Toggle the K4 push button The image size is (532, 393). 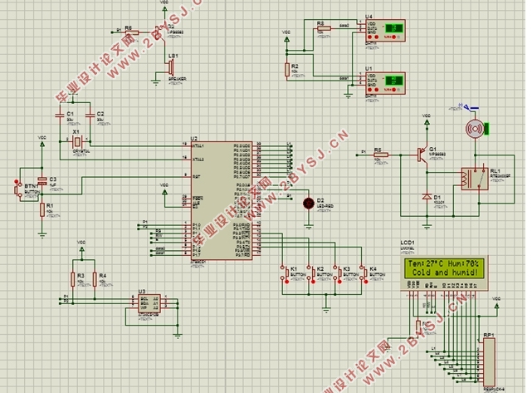(364, 273)
